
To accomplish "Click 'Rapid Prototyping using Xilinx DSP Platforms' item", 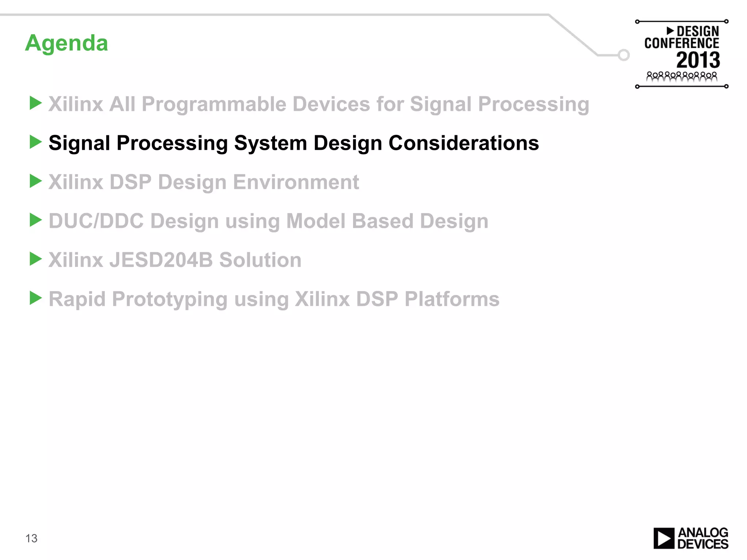I will pos(274,299).
